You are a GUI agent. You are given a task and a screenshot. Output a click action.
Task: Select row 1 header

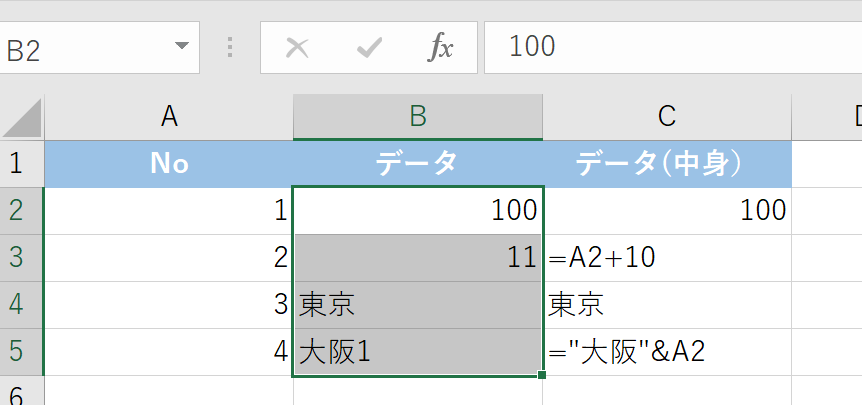[x=21, y=163]
